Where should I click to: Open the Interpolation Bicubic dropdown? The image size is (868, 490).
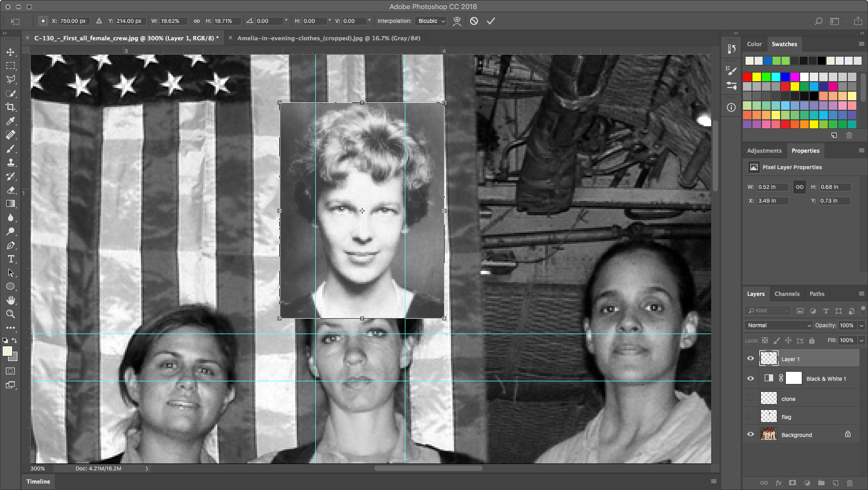pyautogui.click(x=431, y=21)
